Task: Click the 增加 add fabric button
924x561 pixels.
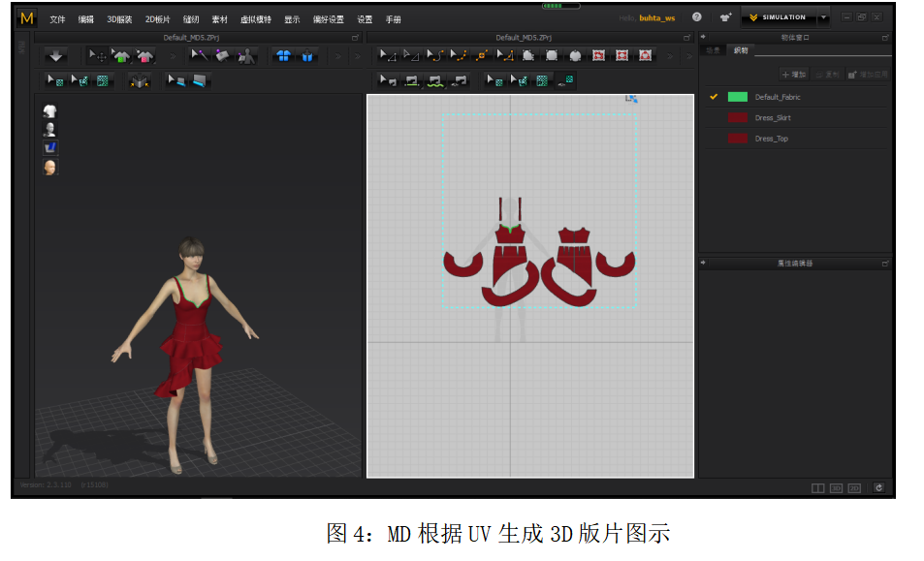Action: click(x=793, y=75)
